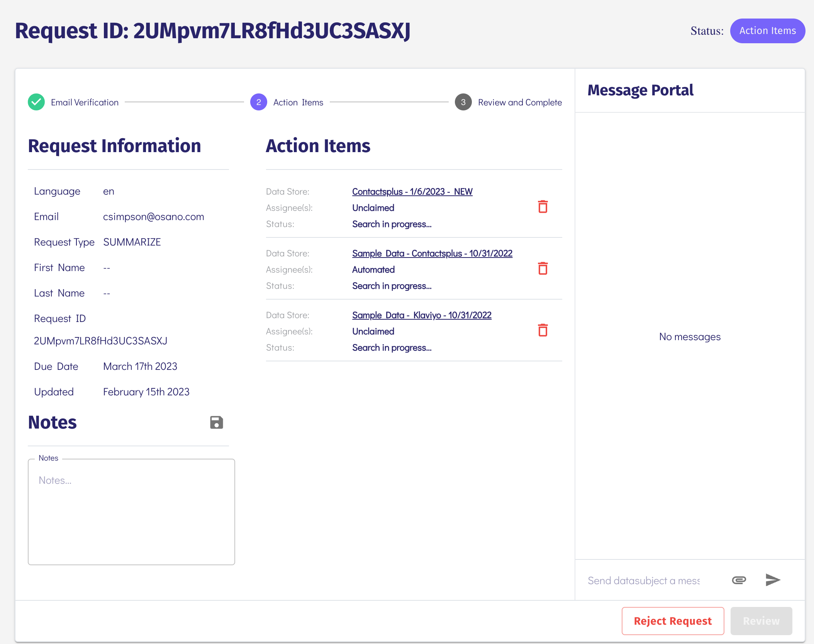814x644 pixels.
Task: Go to Email Verification step label
Action: tap(85, 102)
